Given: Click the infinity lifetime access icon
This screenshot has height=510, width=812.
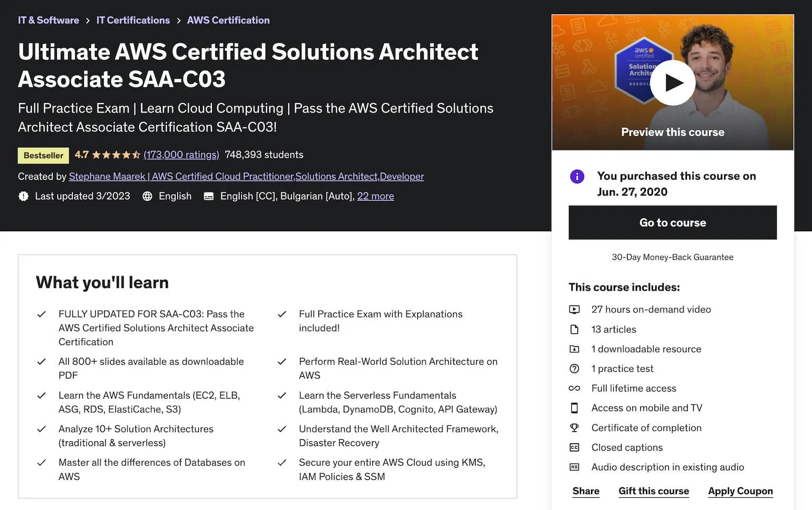Looking at the screenshot, I should [574, 388].
